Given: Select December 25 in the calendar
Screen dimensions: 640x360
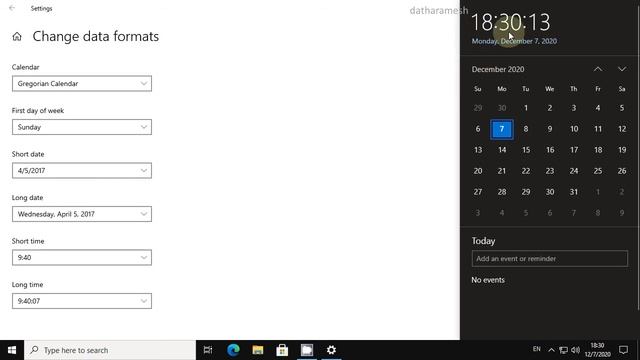Looking at the screenshot, I should 598,171.
